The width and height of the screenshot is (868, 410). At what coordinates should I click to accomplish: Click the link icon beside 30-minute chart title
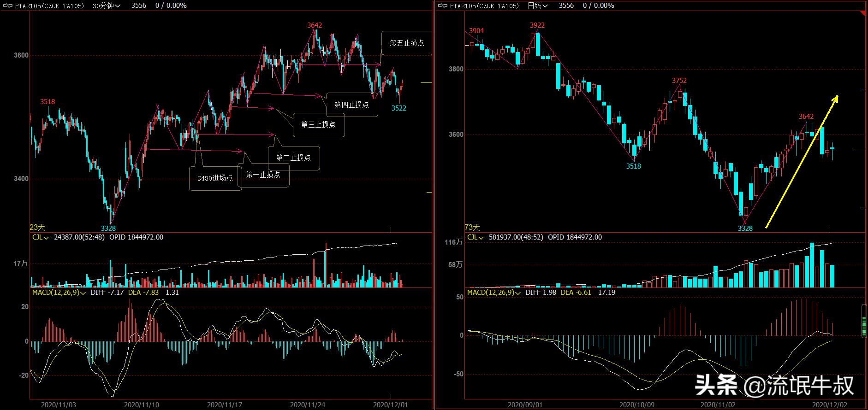7,6
